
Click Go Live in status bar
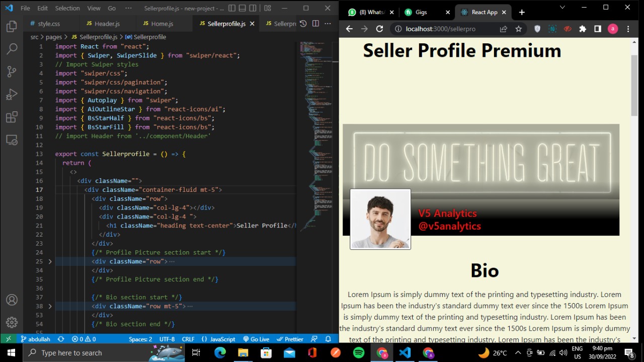(257, 339)
